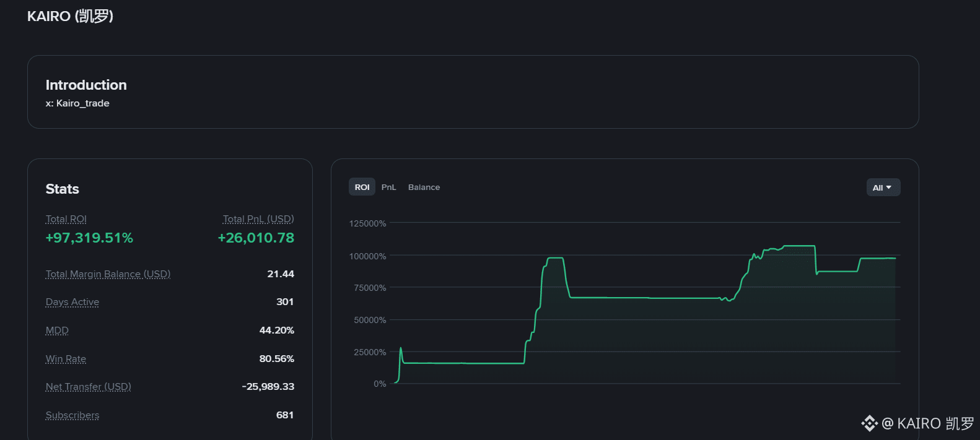
Task: Click the Binance logo watermark icon
Action: pyautogui.click(x=869, y=423)
